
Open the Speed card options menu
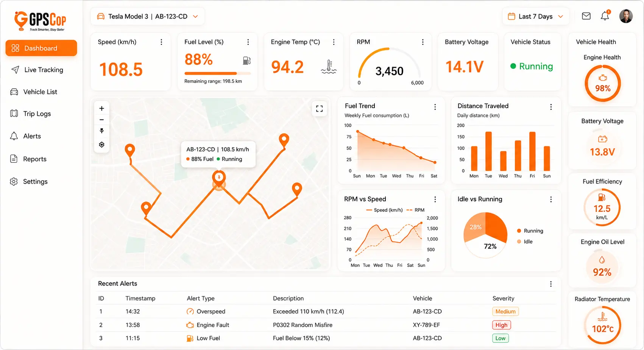[161, 42]
